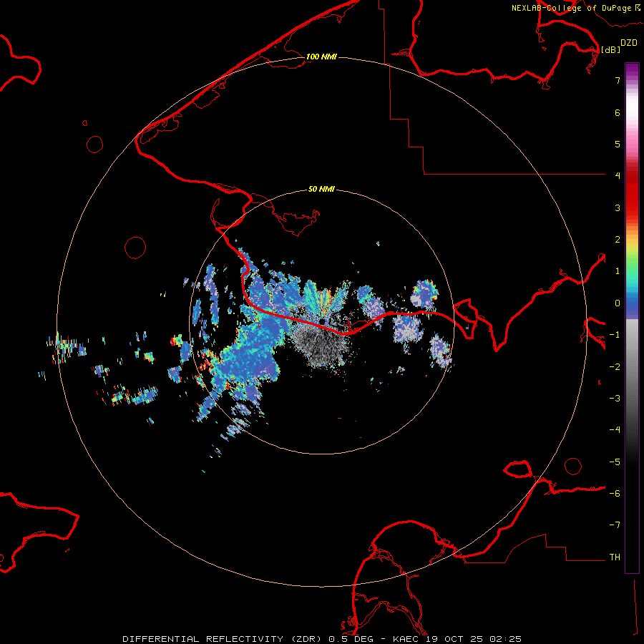The image size is (644, 644).
Task: Click the 0 dB scale tick label
Action: tap(618, 303)
